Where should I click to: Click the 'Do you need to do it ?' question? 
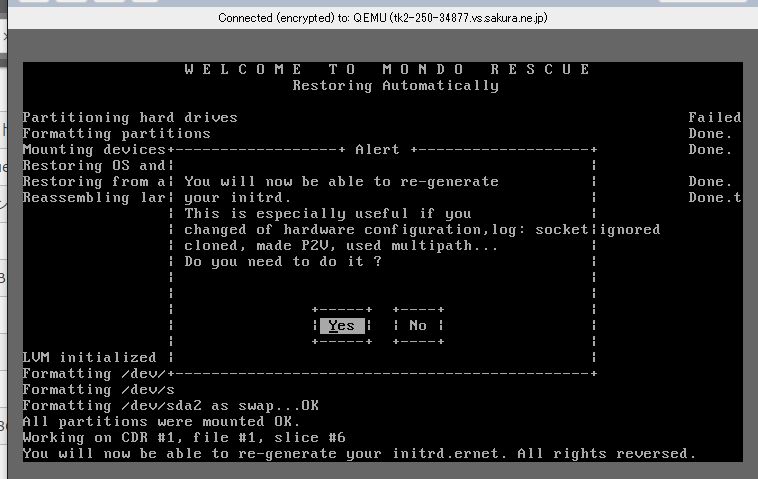click(283, 261)
